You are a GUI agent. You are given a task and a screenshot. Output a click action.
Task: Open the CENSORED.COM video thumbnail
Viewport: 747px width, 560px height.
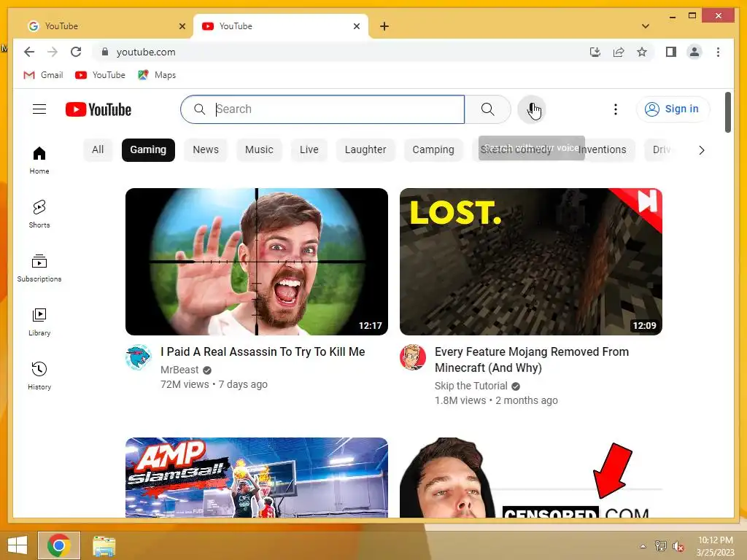click(x=531, y=478)
